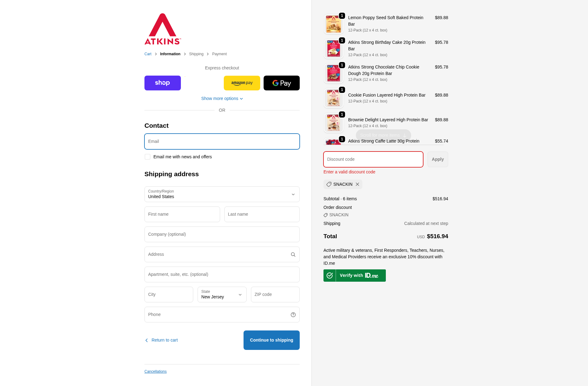Check Email me with news and offers
588x386 pixels.
(x=148, y=157)
